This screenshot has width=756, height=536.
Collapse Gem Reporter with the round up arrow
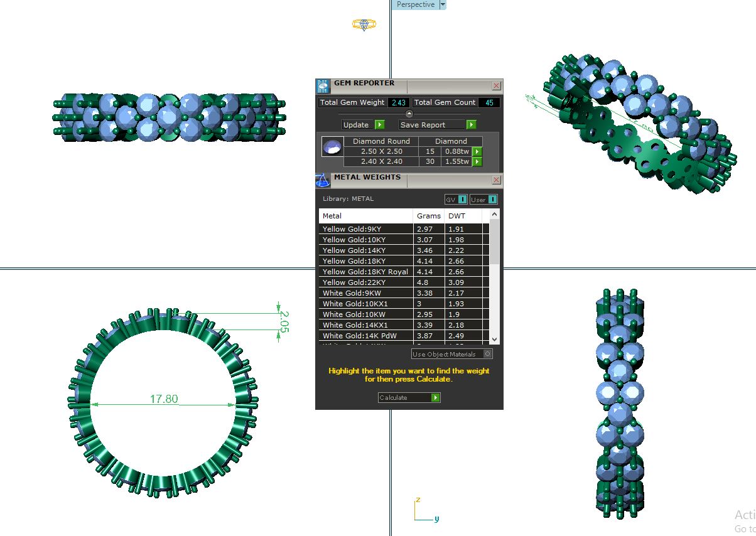point(409,114)
